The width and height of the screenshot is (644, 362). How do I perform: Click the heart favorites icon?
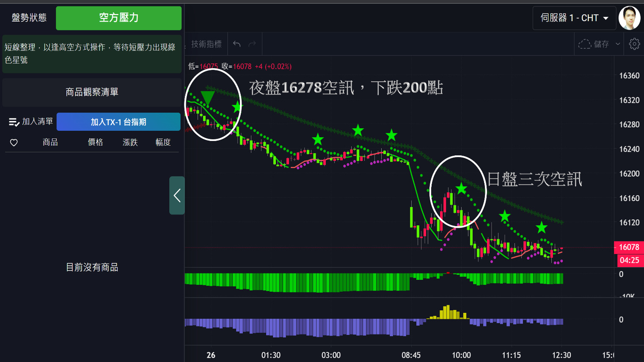tap(14, 143)
